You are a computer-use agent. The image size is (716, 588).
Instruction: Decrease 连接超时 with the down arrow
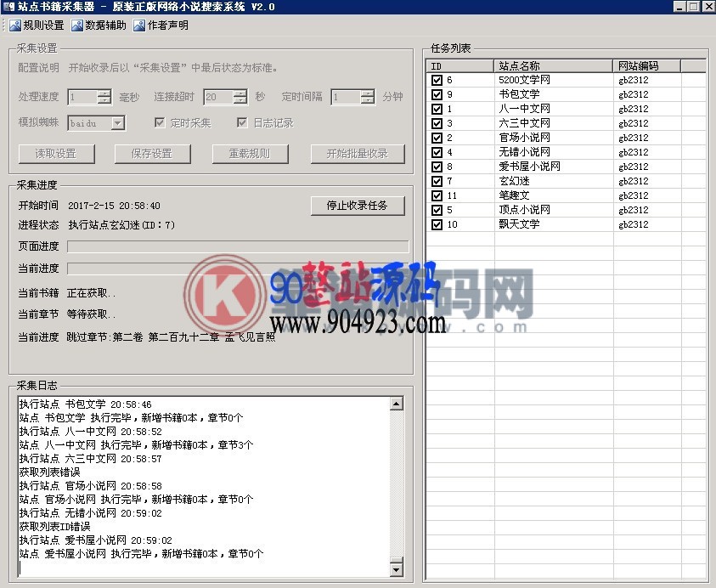click(240, 100)
